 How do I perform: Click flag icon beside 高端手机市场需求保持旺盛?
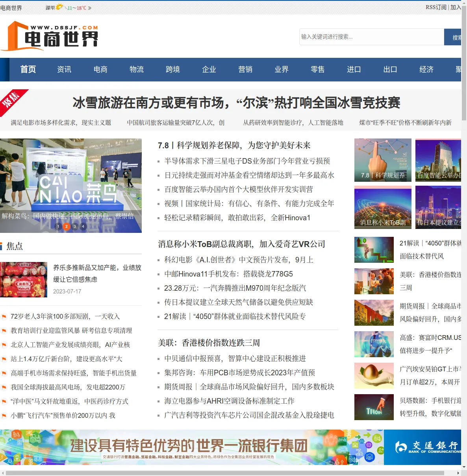point(4,373)
